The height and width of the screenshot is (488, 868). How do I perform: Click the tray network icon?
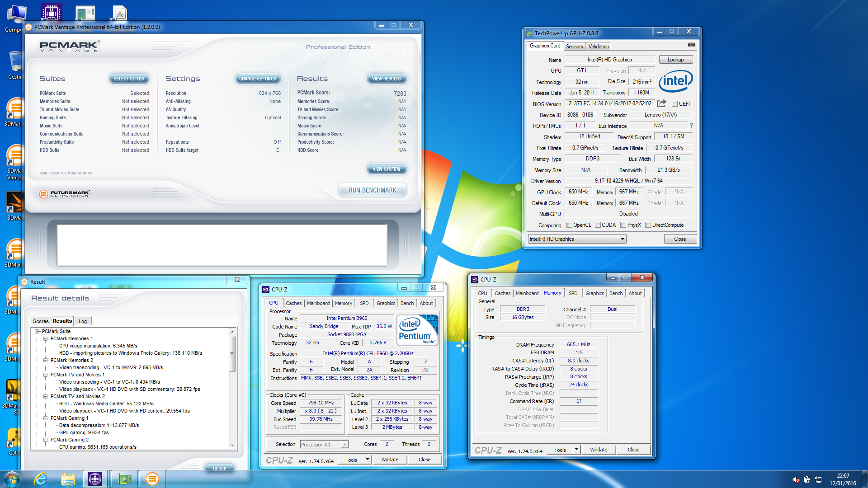[x=818, y=479]
